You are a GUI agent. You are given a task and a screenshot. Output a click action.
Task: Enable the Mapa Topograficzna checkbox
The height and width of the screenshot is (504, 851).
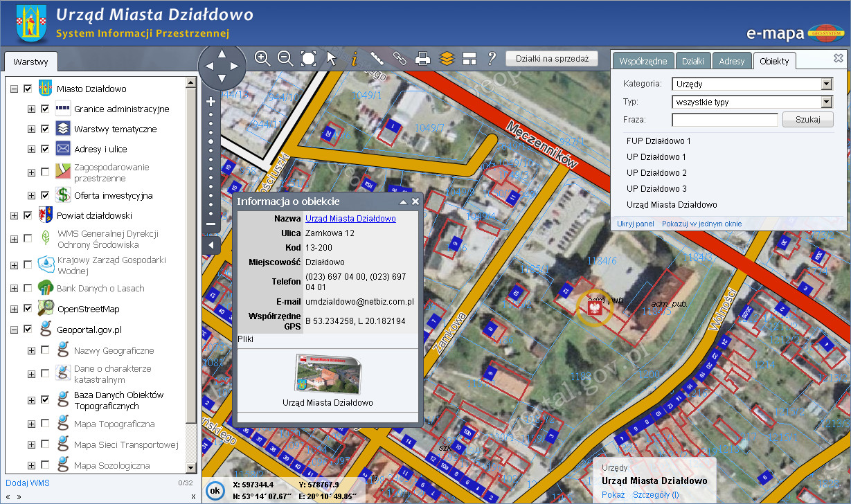(x=45, y=424)
